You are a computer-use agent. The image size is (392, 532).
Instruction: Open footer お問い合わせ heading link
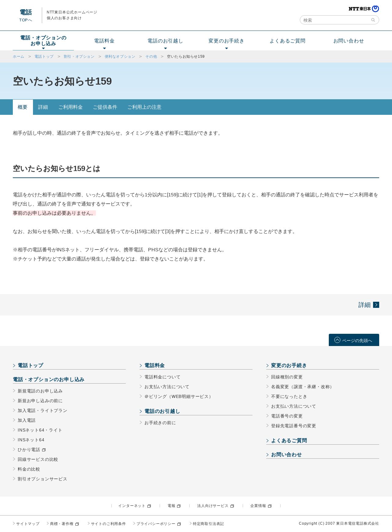click(286, 454)
